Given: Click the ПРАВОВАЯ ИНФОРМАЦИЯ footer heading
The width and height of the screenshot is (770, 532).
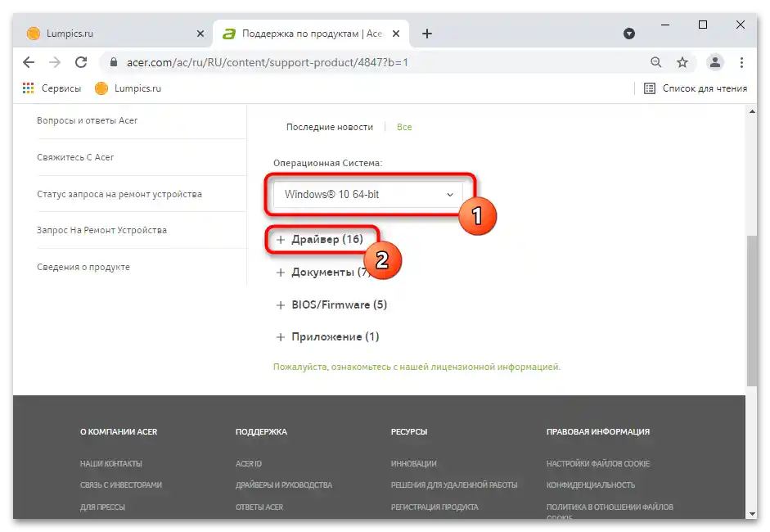Looking at the screenshot, I should (x=598, y=432).
